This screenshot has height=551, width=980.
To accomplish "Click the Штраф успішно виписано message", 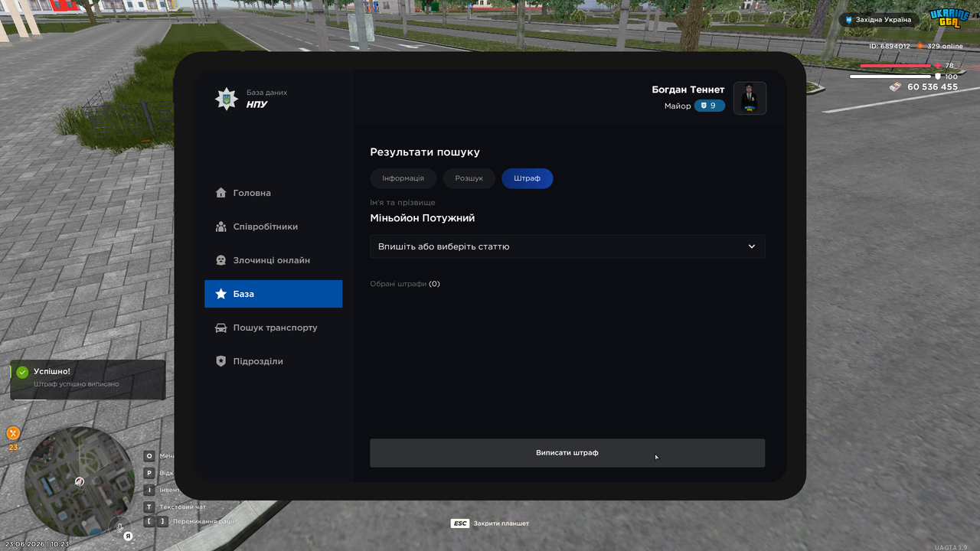I will click(x=77, y=384).
